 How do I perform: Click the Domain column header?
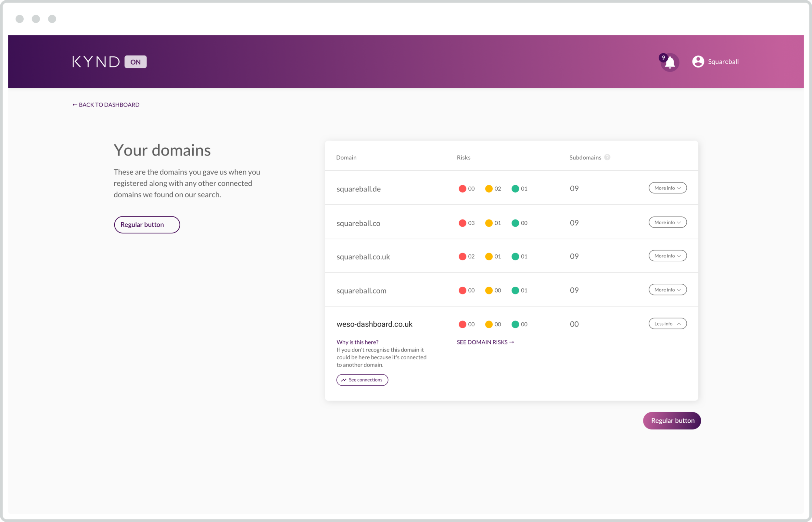click(x=346, y=158)
